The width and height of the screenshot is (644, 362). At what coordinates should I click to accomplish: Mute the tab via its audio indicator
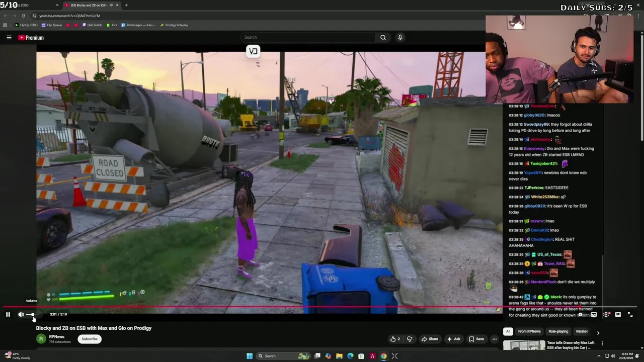(111, 5)
